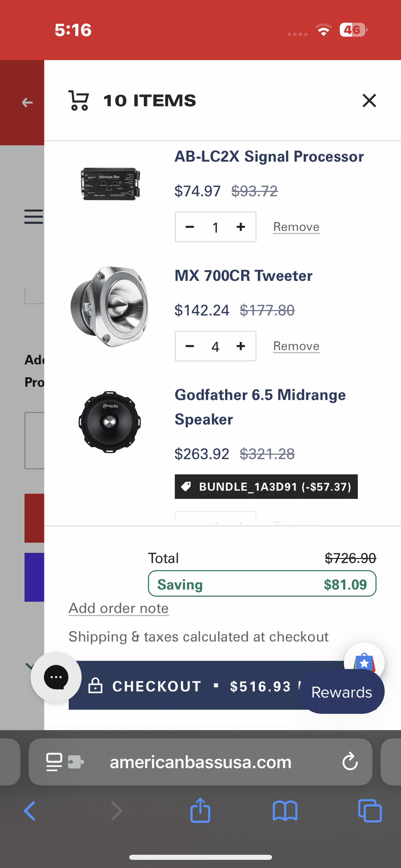Image resolution: width=401 pixels, height=868 pixels.
Task: Open Safari tabs overview icon
Action: click(370, 811)
